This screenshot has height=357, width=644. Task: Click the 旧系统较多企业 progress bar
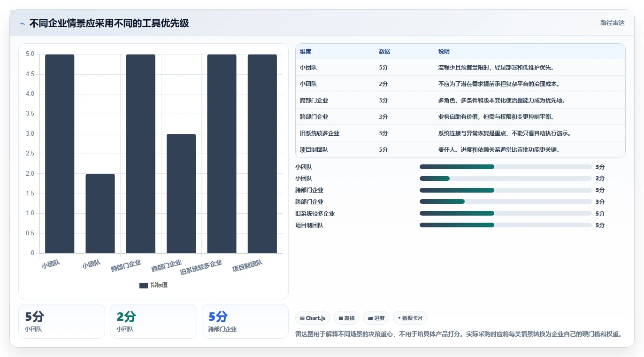tap(506, 214)
